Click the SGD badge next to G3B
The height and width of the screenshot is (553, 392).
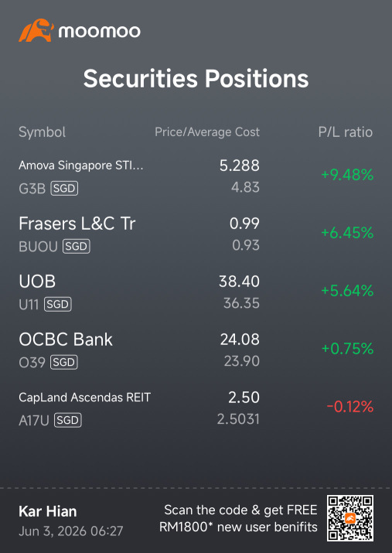coord(64,189)
